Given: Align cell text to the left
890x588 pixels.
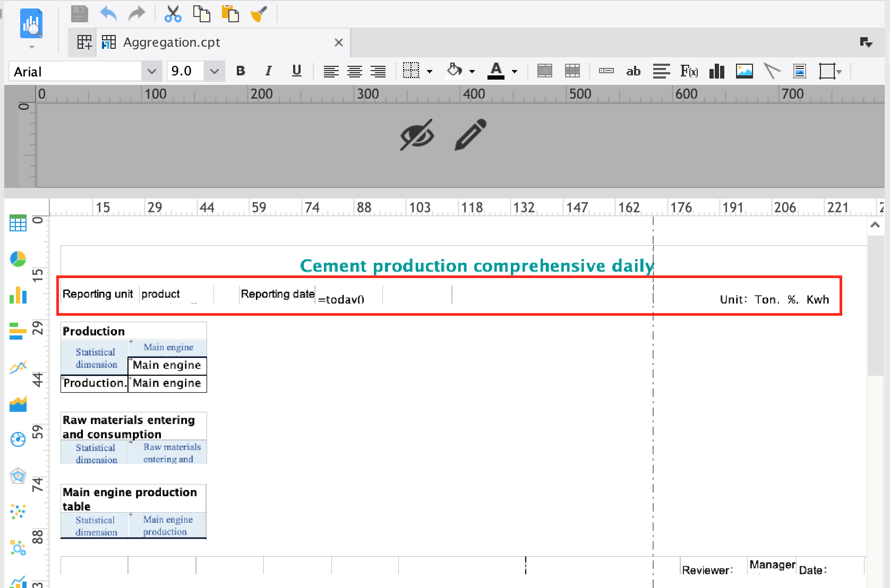Looking at the screenshot, I should coord(331,71).
